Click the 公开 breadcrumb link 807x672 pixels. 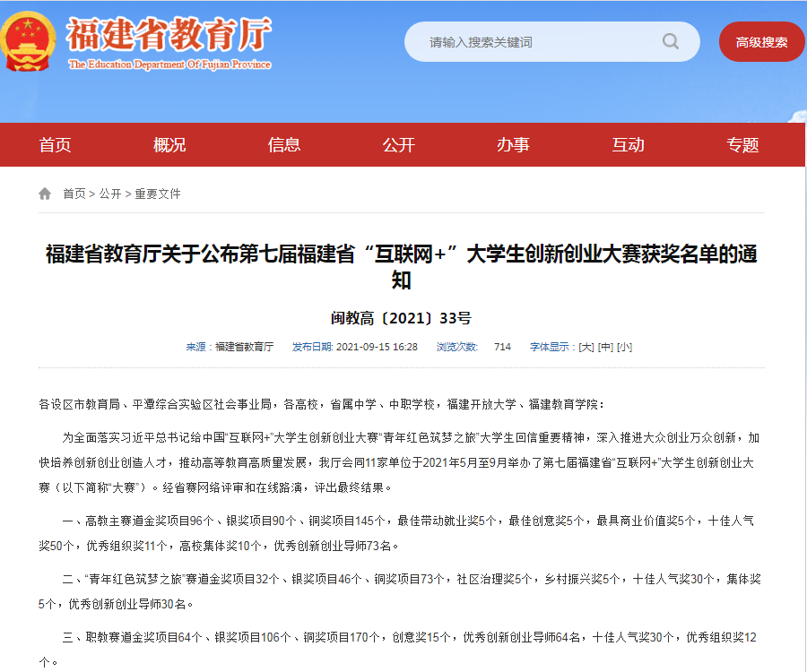tap(110, 194)
